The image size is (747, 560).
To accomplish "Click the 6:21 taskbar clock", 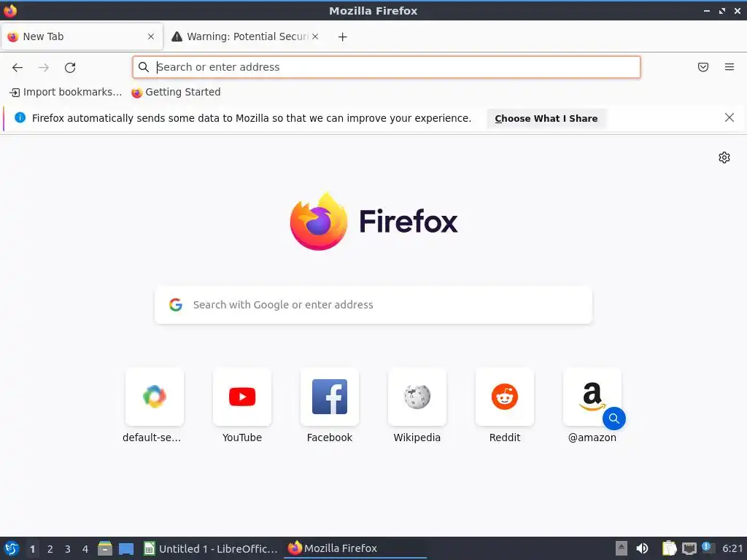I will (732, 548).
